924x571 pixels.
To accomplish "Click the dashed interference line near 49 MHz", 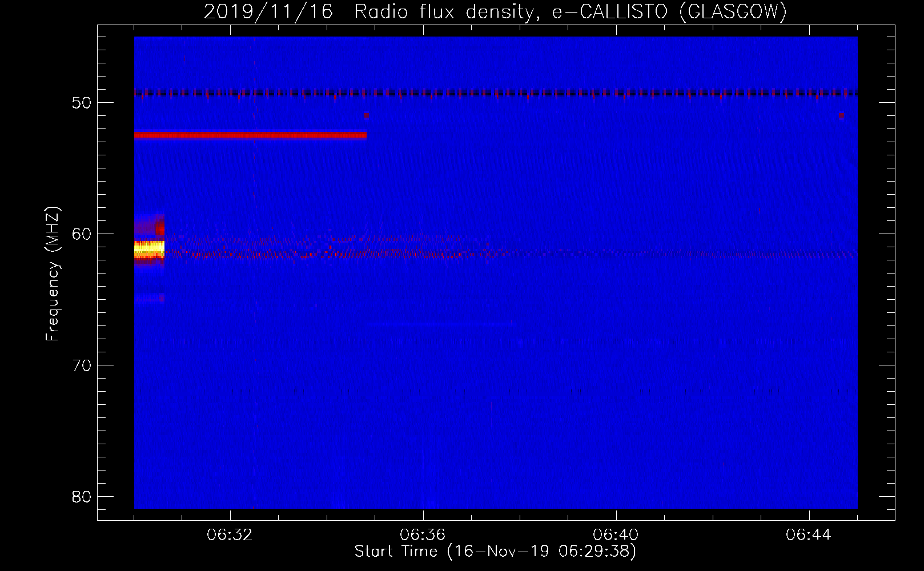I will 496,93.
